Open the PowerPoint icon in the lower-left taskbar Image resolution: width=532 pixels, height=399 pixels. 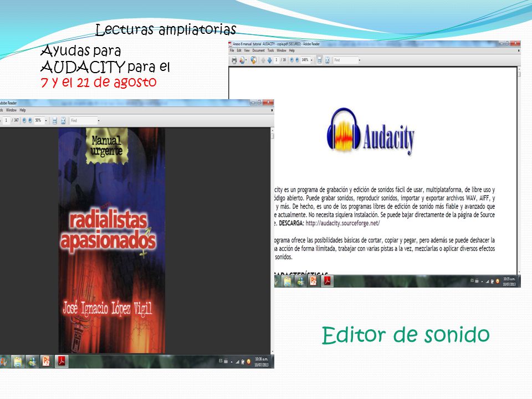(x=46, y=362)
